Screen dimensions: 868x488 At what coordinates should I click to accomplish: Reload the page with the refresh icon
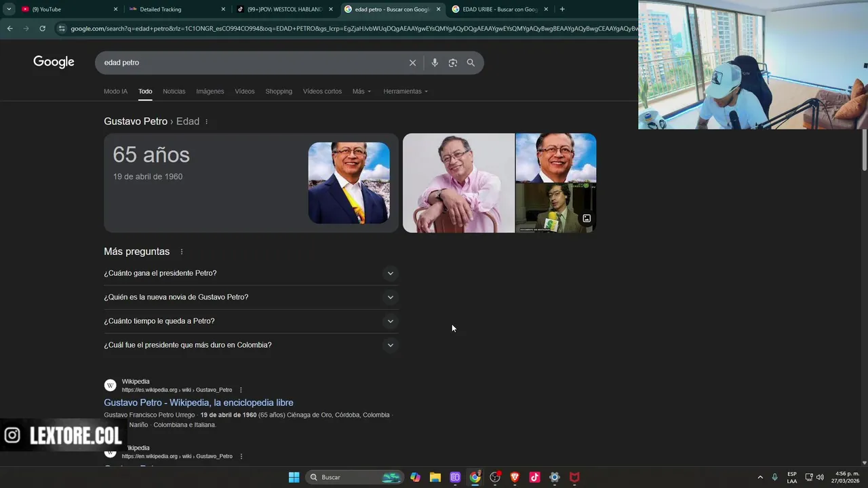42,28
